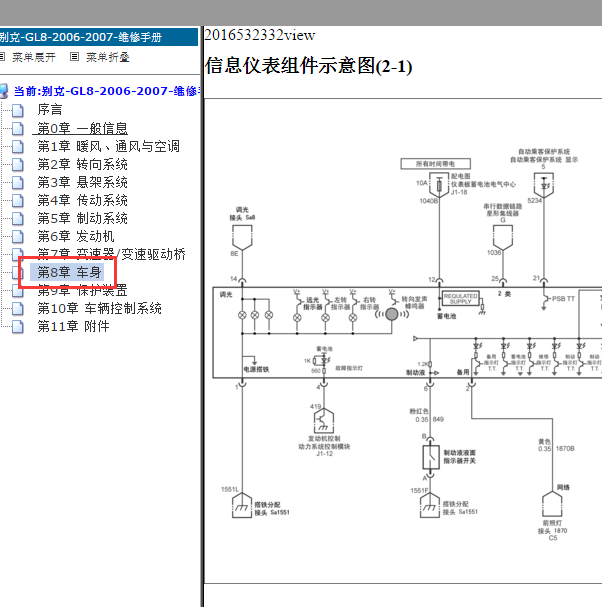602x607 pixels.
Task: Open 第11章 附件 chapter
Action: pyautogui.click(x=74, y=326)
